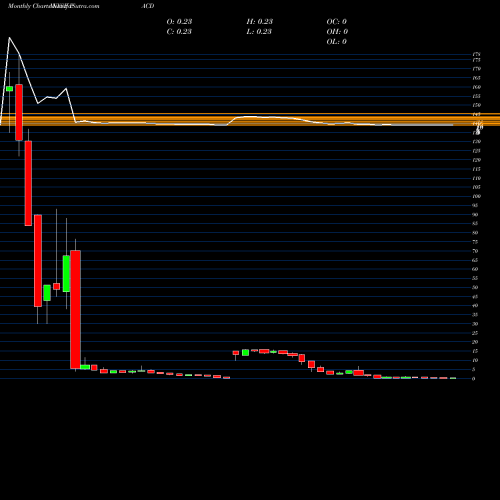The width and height of the screenshot is (500, 500).
Task: Click the 0 price axis label
Action: point(474,379)
